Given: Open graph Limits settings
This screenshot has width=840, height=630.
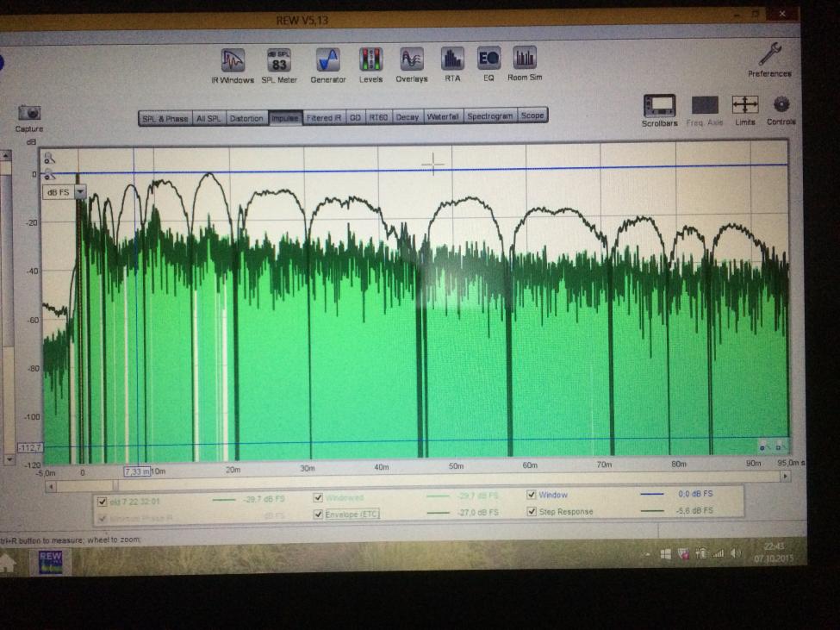Looking at the screenshot, I should [744, 106].
